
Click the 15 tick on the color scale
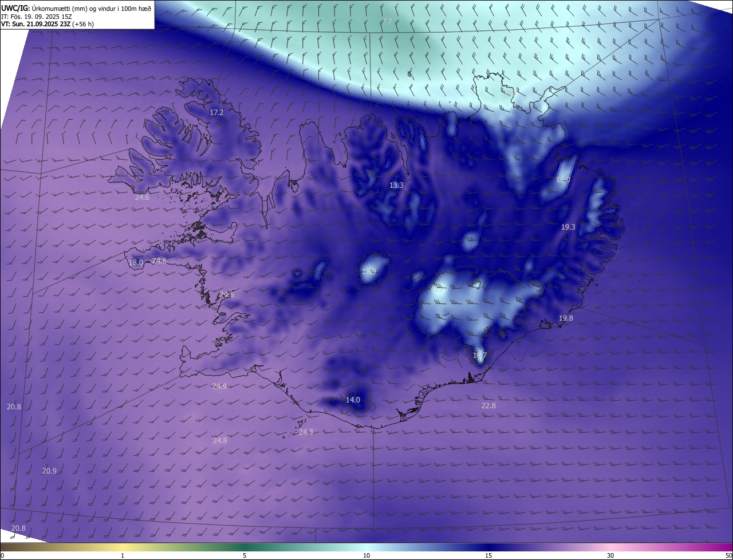pyautogui.click(x=488, y=556)
